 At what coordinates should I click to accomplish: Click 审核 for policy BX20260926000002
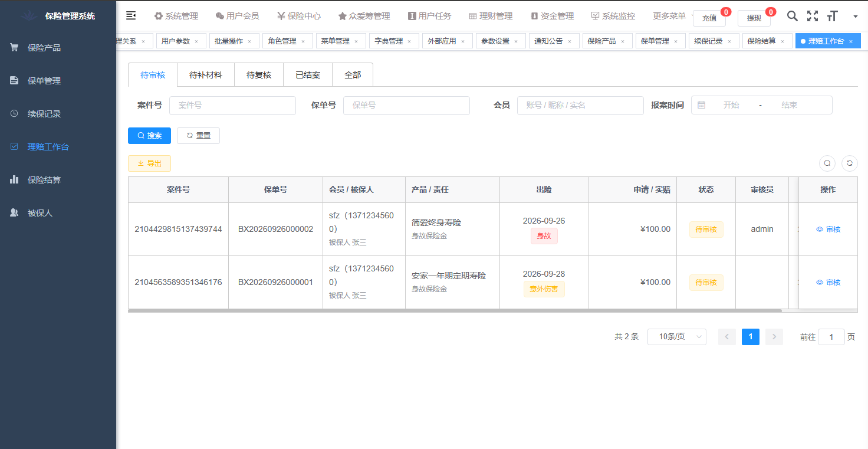coord(828,230)
